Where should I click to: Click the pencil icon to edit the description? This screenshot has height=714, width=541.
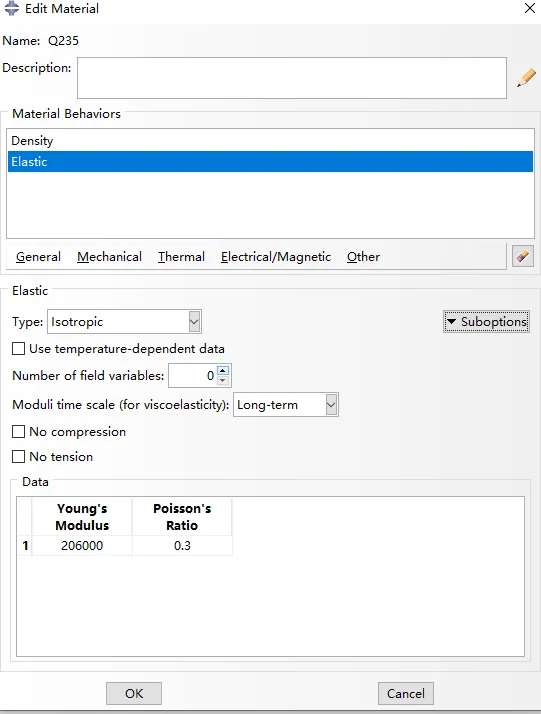click(x=526, y=78)
